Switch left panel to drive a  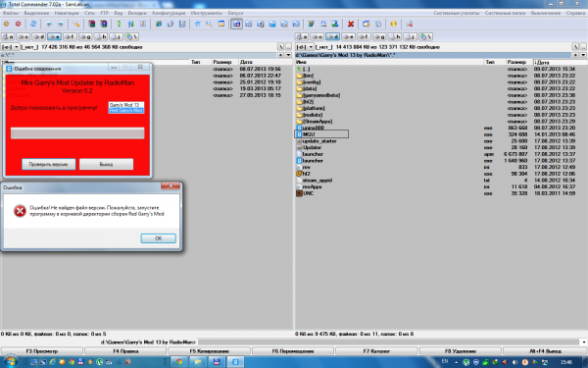coord(8,37)
